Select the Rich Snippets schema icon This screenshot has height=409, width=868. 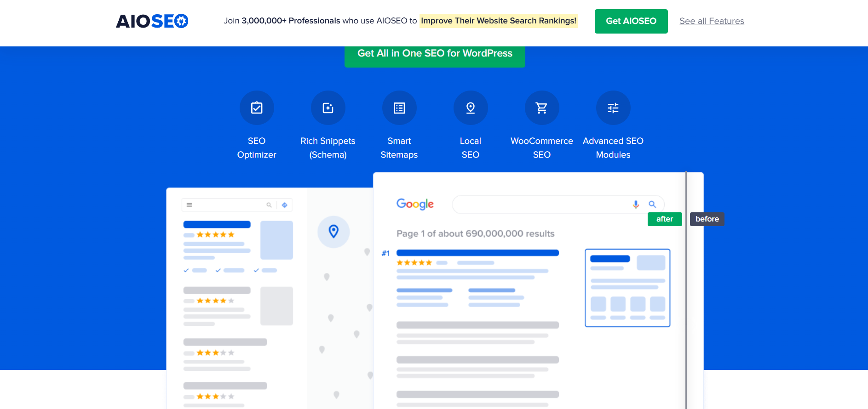point(328,108)
